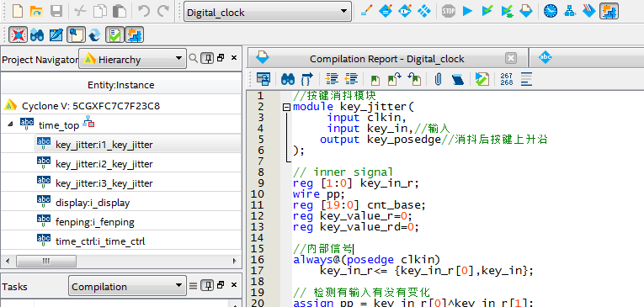Click the search magnifier in Project Navigator

coord(193,59)
